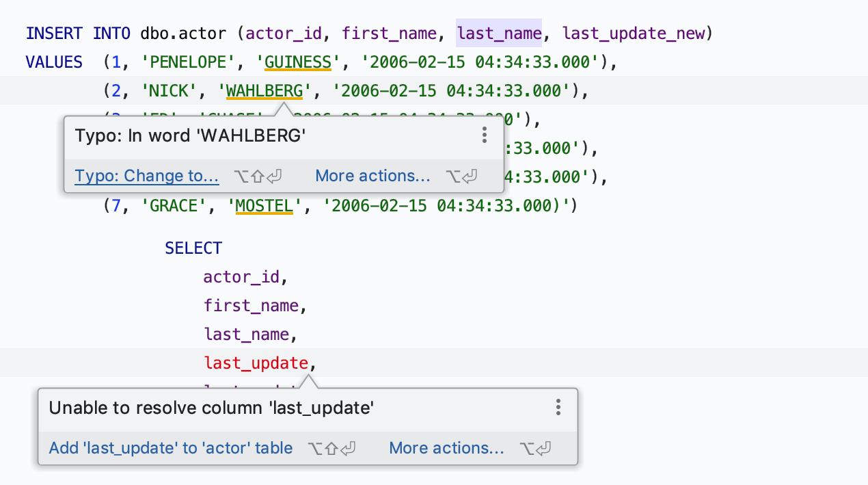Open More actions in the unresolved column popup
Viewport: 868px width, 485px height.
(446, 448)
